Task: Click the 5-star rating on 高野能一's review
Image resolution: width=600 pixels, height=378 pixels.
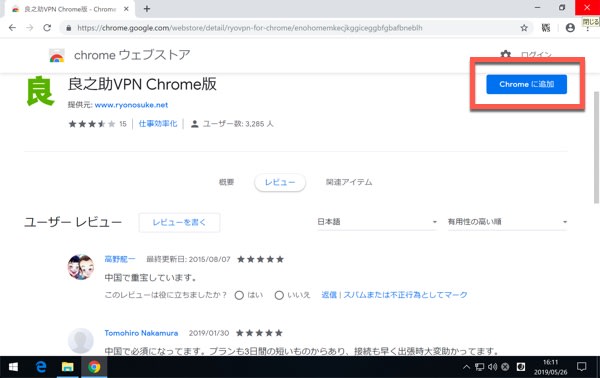Action: pyautogui.click(x=261, y=259)
